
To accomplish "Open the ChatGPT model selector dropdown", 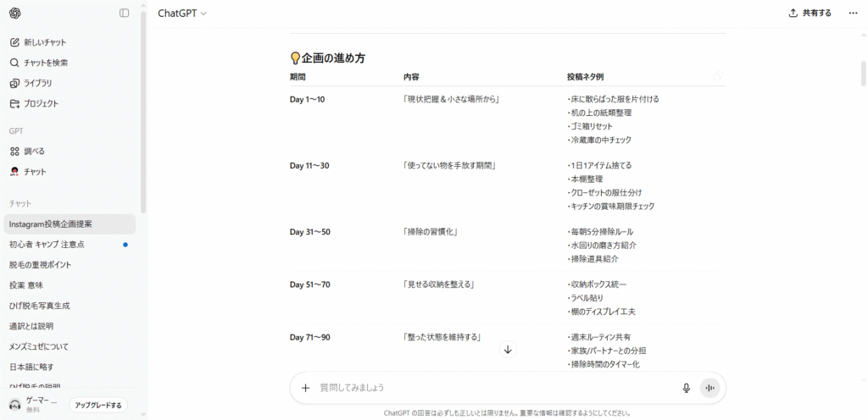I will [182, 13].
